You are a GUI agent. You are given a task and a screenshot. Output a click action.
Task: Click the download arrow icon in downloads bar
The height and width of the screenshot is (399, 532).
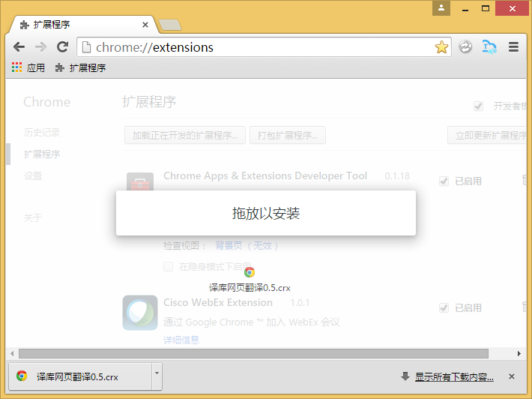tap(405, 376)
